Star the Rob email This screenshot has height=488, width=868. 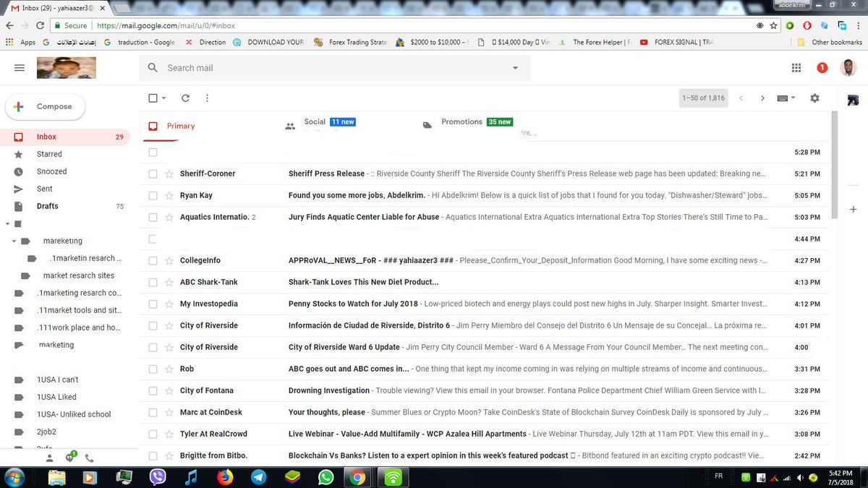point(169,369)
